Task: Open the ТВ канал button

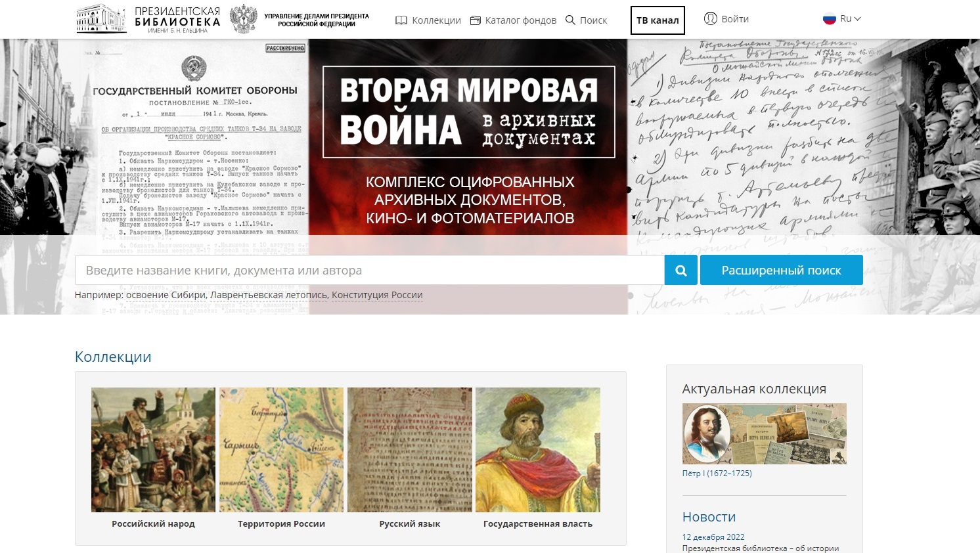Action: (x=657, y=20)
